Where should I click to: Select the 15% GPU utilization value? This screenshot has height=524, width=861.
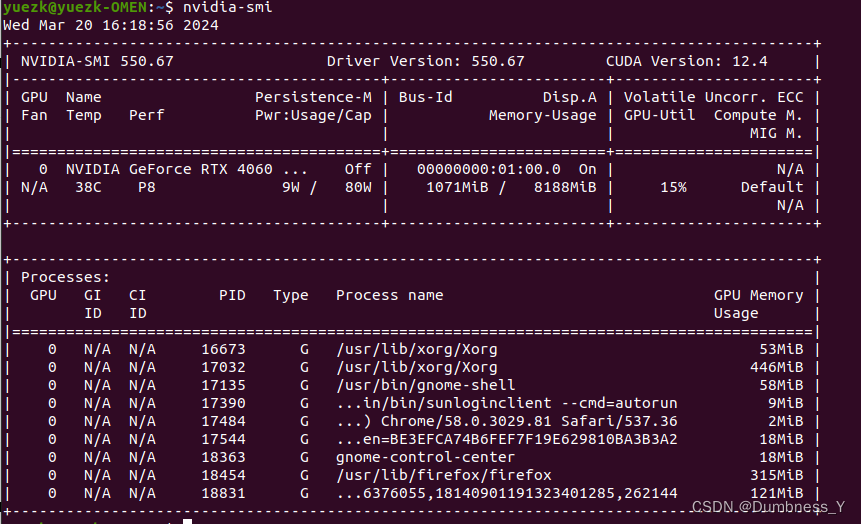tap(673, 187)
